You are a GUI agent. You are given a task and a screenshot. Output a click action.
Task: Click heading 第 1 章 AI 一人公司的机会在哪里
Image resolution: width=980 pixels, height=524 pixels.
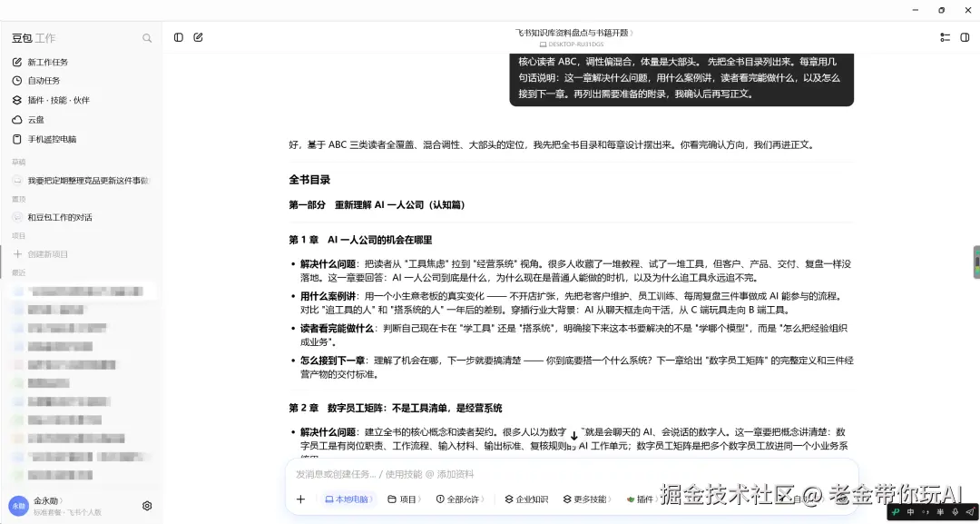coord(360,240)
